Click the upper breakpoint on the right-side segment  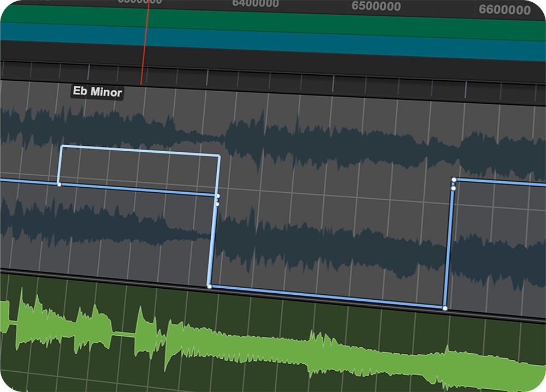coord(454,180)
